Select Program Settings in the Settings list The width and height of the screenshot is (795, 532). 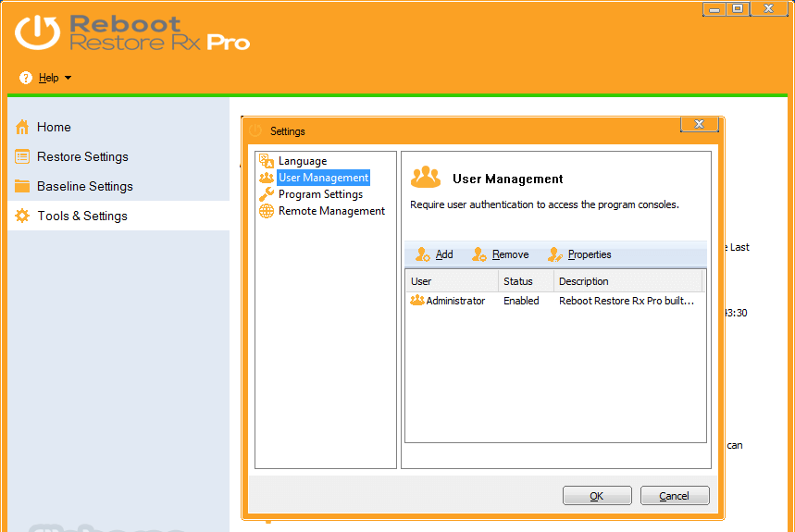coord(320,194)
